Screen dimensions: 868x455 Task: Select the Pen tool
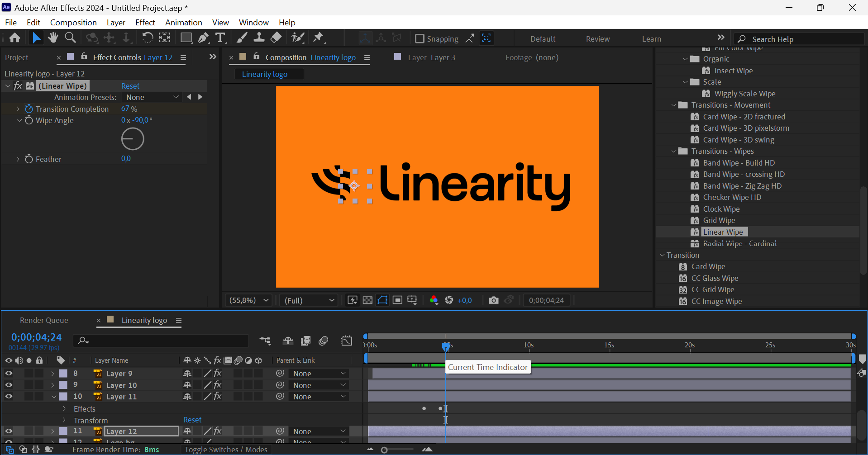pos(204,38)
